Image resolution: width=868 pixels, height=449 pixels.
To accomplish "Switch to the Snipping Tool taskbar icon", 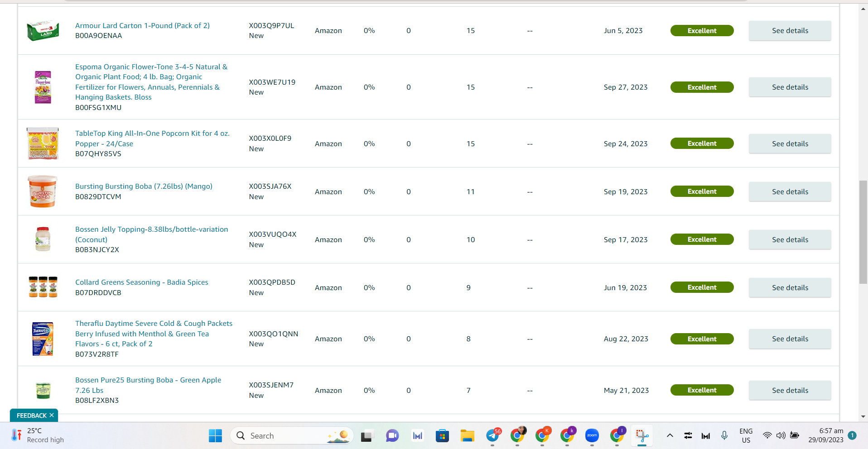I will click(642, 436).
